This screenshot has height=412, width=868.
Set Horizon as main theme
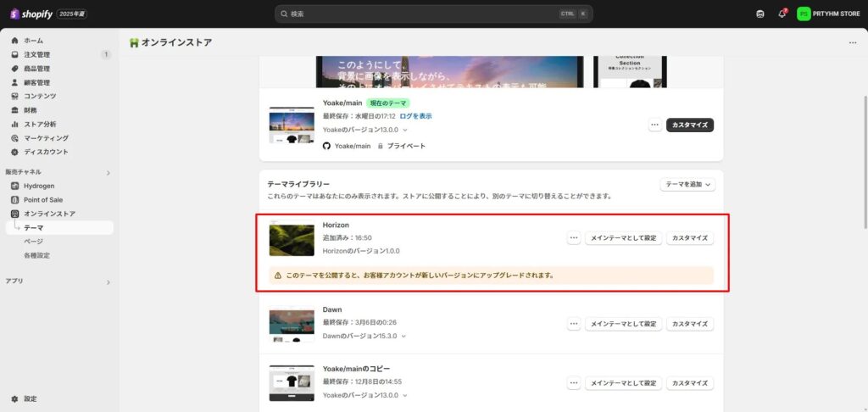click(x=623, y=238)
